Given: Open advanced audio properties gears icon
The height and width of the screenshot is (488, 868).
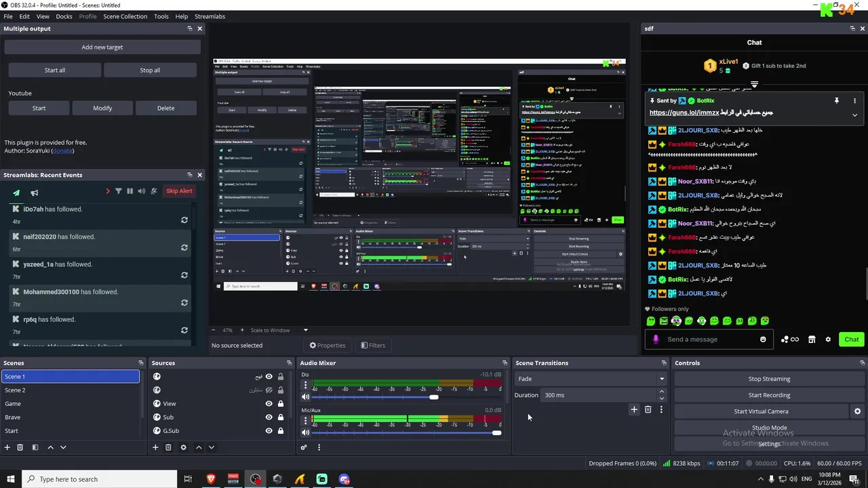Looking at the screenshot, I should coord(304,447).
